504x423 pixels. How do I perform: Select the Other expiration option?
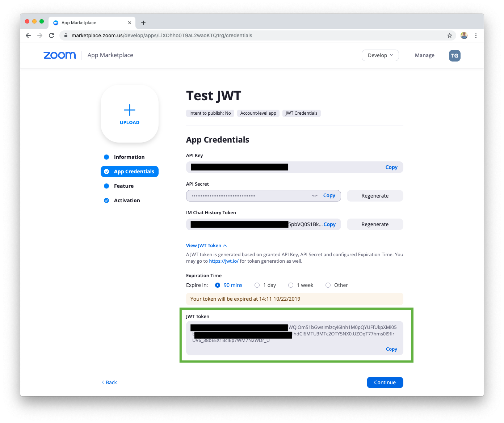coord(328,285)
